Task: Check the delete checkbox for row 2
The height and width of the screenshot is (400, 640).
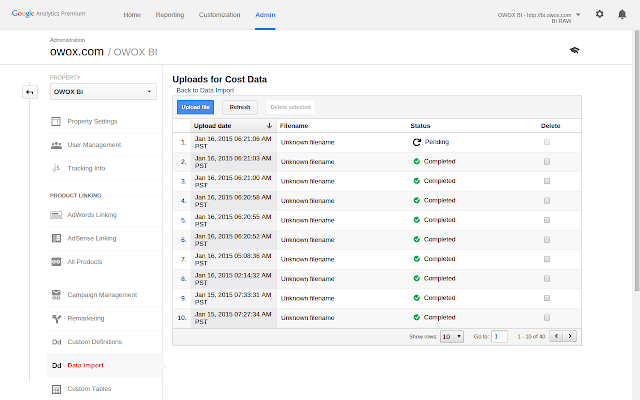Action: pos(547,162)
